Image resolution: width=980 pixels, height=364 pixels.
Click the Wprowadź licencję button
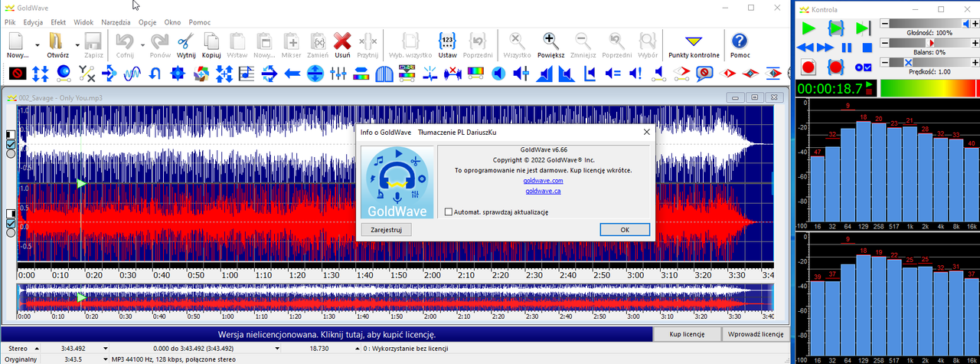pyautogui.click(x=755, y=334)
